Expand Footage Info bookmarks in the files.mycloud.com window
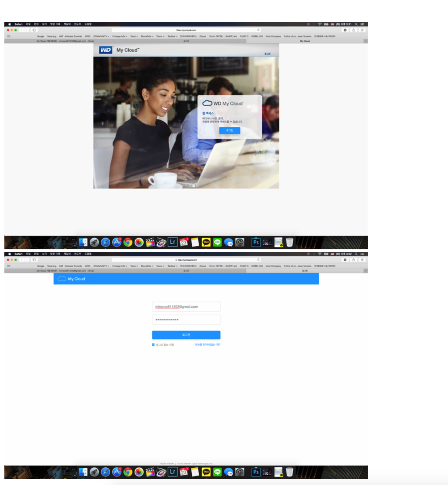The height and width of the screenshot is (485, 448). coord(120,36)
